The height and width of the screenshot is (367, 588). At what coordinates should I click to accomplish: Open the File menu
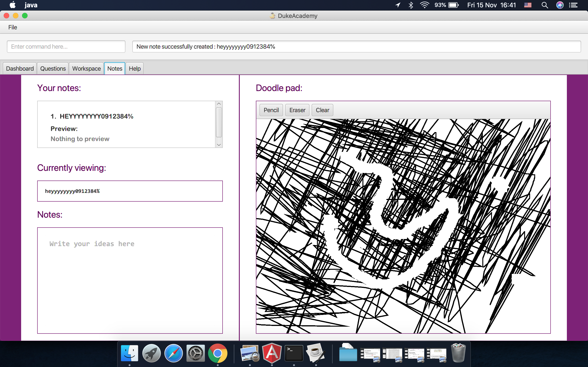[x=13, y=27]
